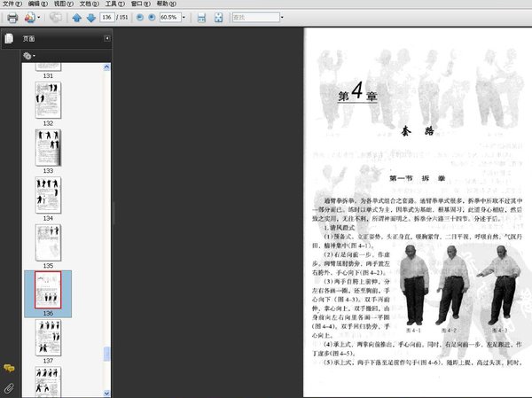Open the 窗口 menu
This screenshot has width=532, height=398.
140,4
